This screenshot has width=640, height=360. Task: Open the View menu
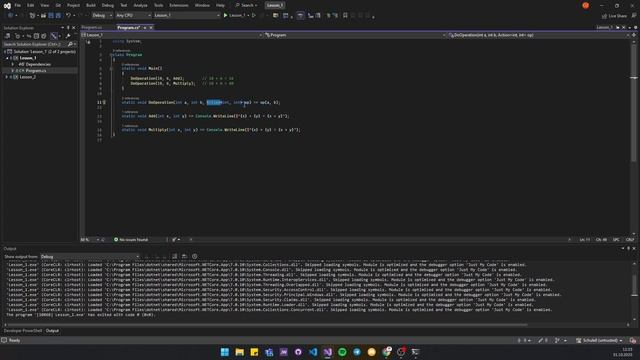pyautogui.click(x=44, y=5)
